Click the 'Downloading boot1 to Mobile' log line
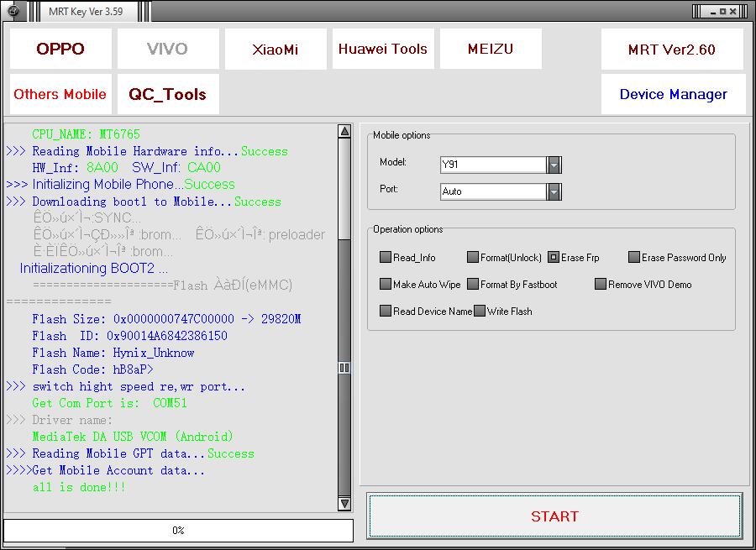The height and width of the screenshot is (550, 756). click(x=144, y=202)
